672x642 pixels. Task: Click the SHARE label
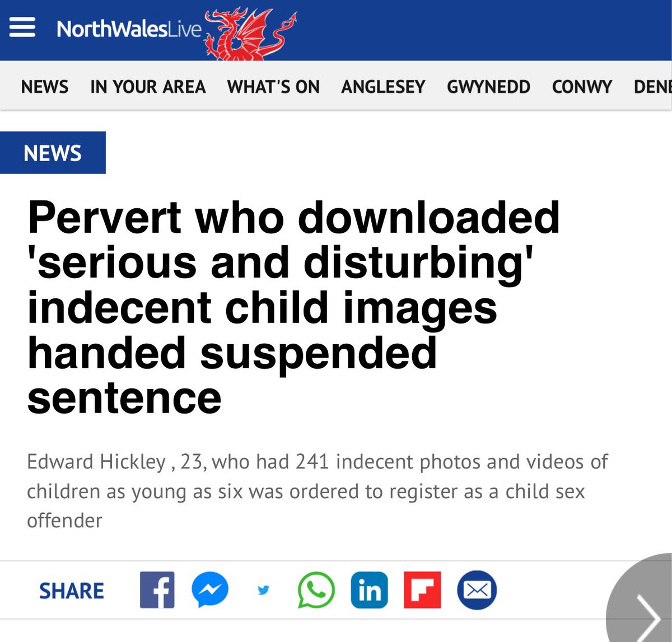72,591
